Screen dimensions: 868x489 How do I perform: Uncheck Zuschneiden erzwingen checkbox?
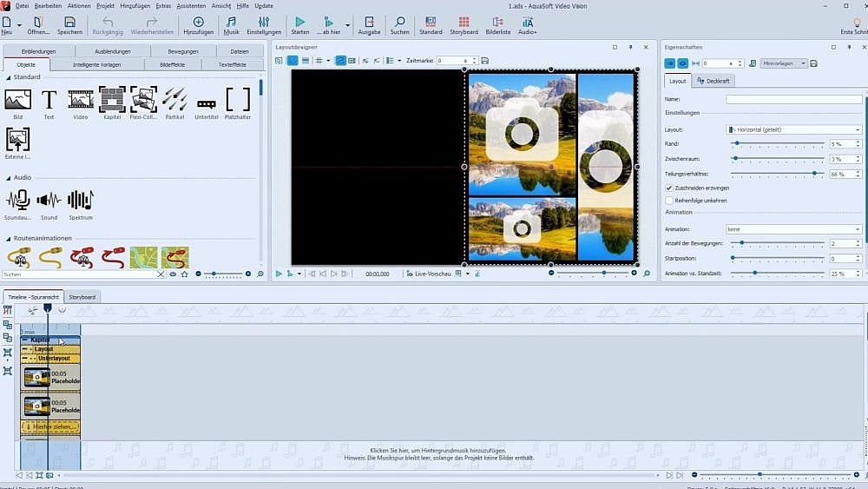669,188
